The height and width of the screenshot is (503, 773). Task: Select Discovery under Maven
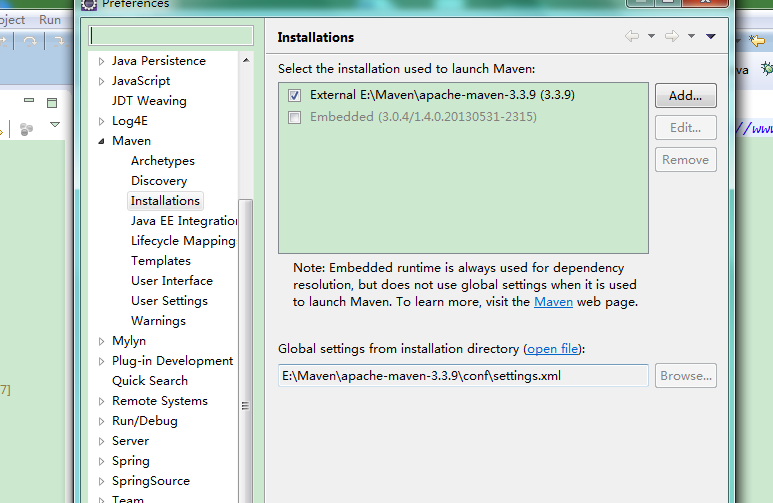[159, 181]
